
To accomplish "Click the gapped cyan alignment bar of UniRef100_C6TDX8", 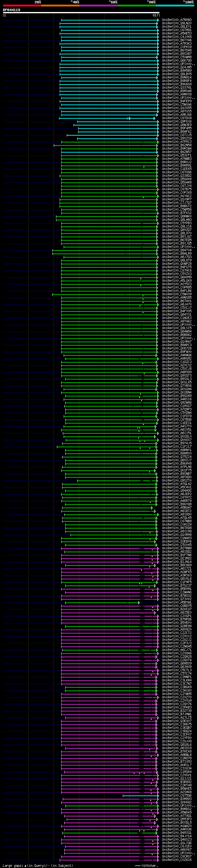I will (107, 118).
